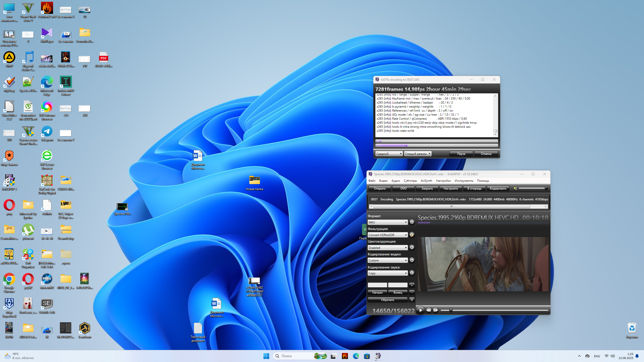
Task: Open AviSynth menu
Action: [426, 180]
